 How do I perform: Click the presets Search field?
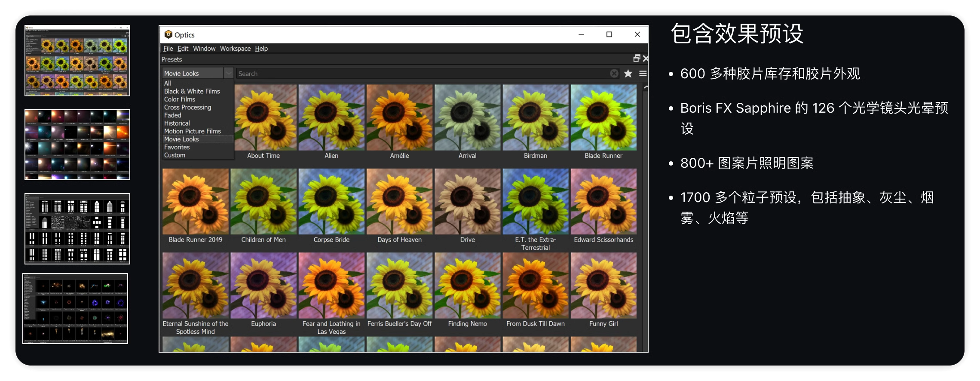pyautogui.click(x=421, y=74)
